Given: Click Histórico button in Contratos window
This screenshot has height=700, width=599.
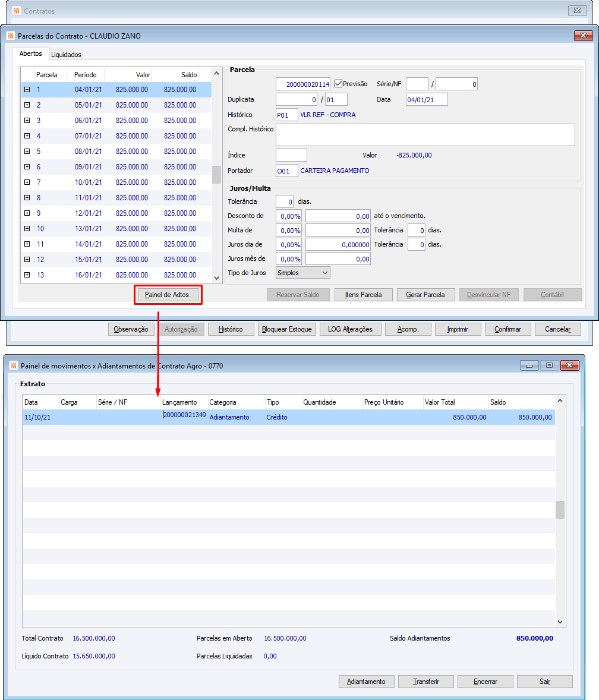Looking at the screenshot, I should 231,329.
